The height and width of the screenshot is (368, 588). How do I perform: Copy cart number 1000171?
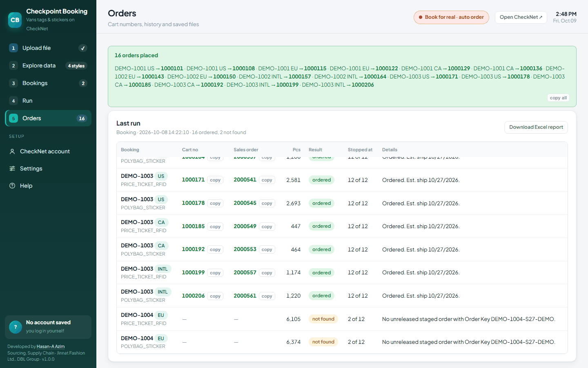[215, 180]
